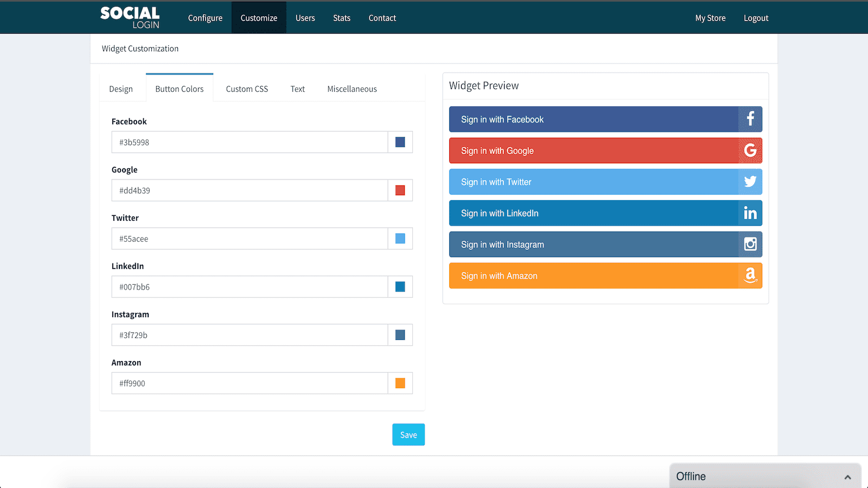
Task: Go to the Contact page
Action: 382,18
